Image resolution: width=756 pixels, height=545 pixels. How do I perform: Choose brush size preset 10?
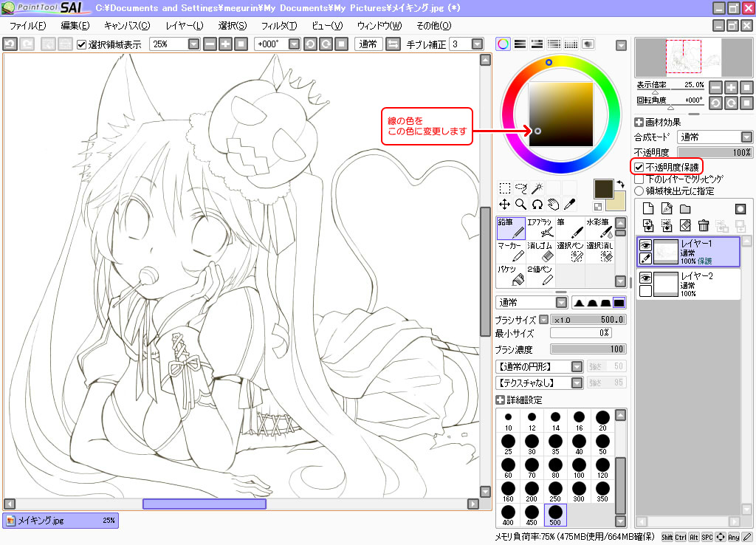tap(508, 421)
